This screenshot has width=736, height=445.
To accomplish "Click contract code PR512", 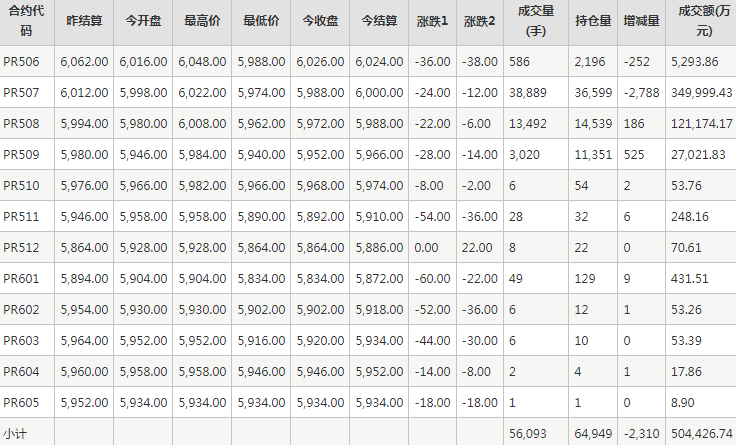I will (21, 247).
